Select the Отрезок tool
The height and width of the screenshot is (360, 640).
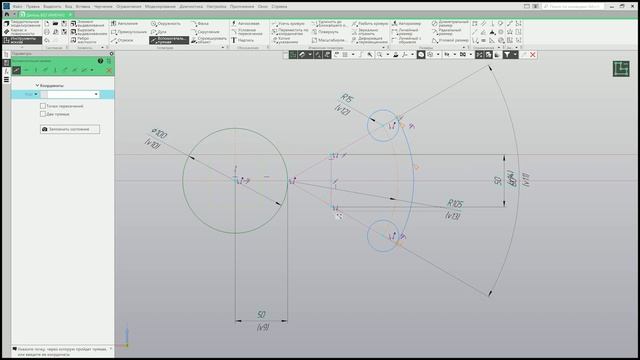[x=122, y=40]
